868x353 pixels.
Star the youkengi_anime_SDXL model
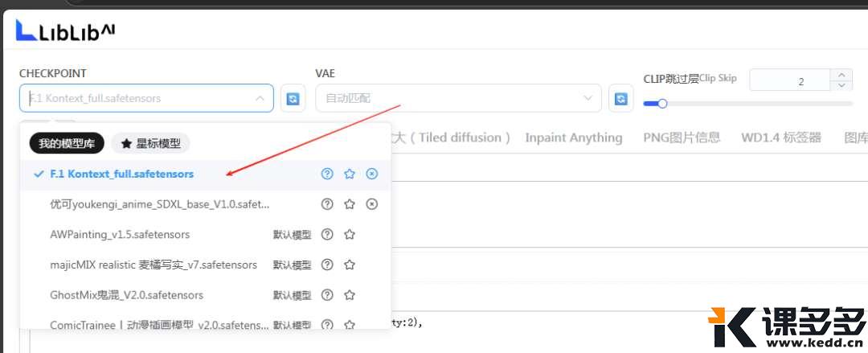click(350, 204)
